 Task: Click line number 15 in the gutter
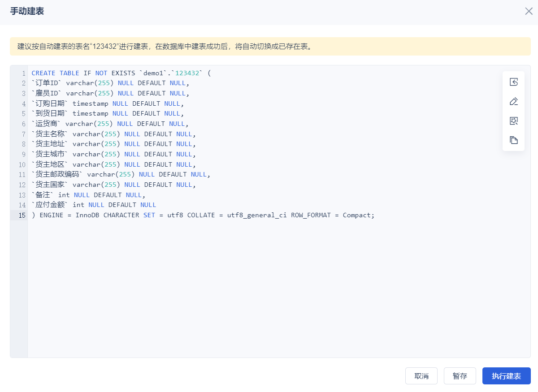(22, 215)
